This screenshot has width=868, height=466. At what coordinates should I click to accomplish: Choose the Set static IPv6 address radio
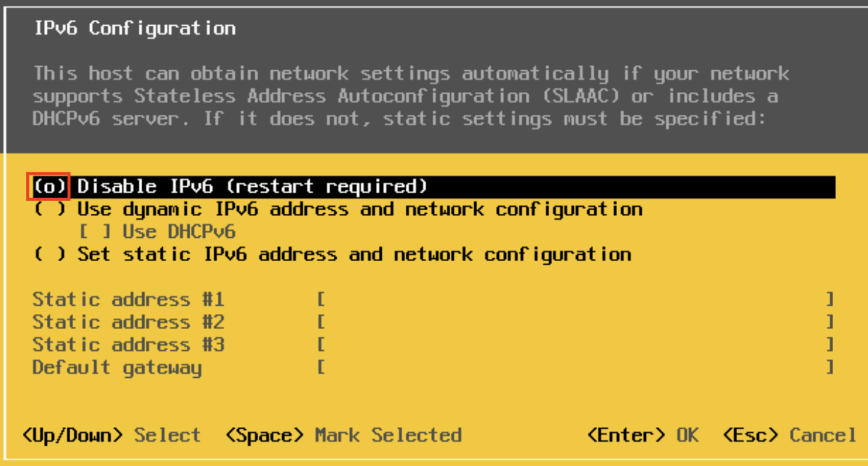(x=49, y=255)
